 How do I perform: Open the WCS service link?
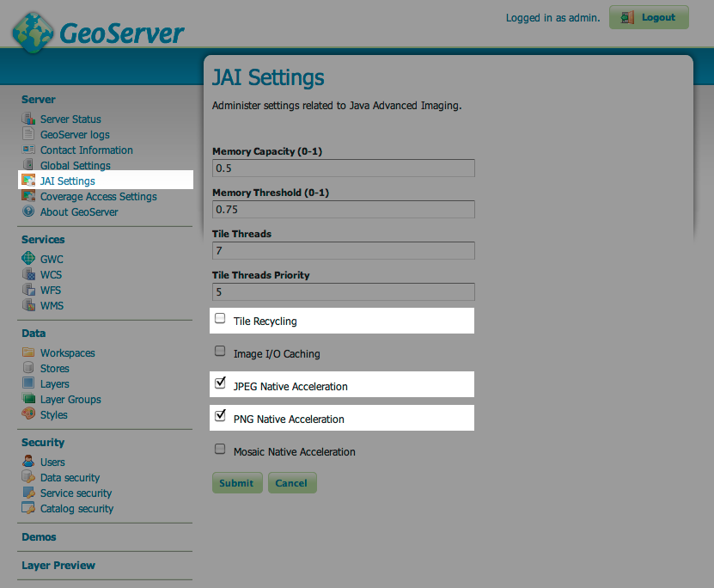[x=51, y=274]
